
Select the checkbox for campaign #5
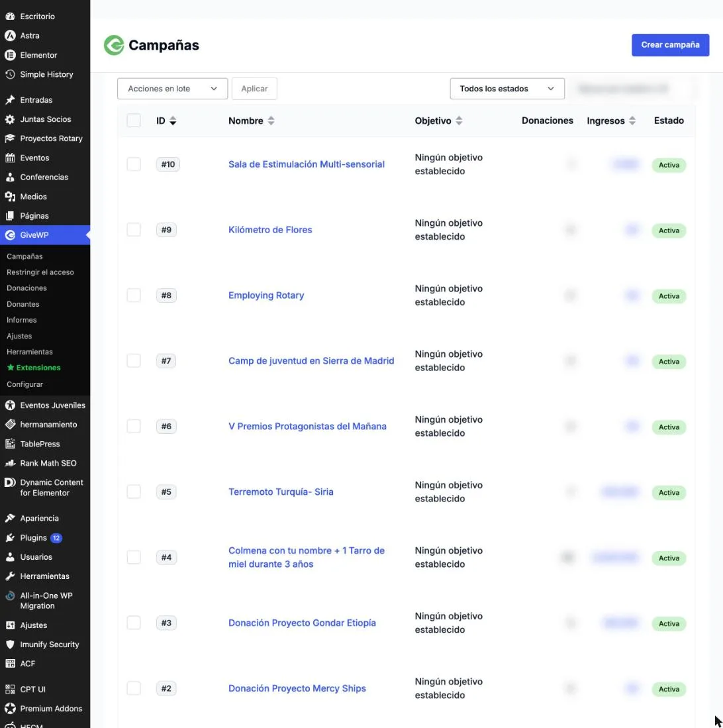134,492
